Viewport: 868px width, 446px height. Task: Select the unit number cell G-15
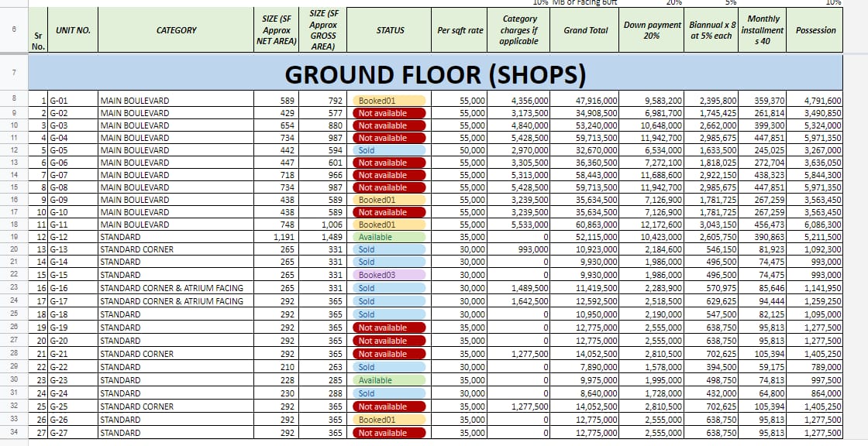pos(73,274)
